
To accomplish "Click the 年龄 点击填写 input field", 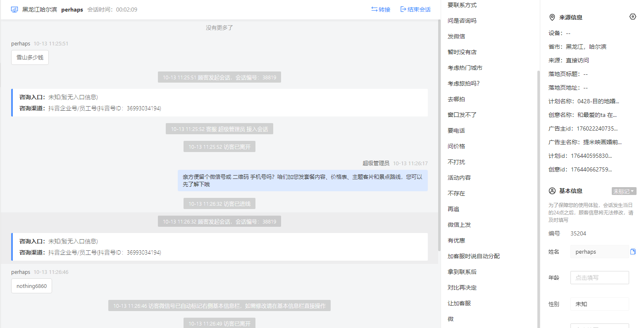I will [x=599, y=278].
